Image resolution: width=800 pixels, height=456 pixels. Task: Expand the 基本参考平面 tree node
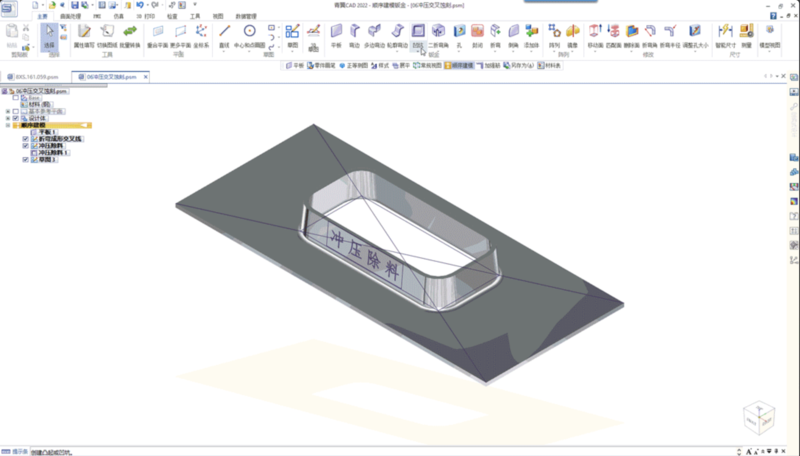[7, 111]
